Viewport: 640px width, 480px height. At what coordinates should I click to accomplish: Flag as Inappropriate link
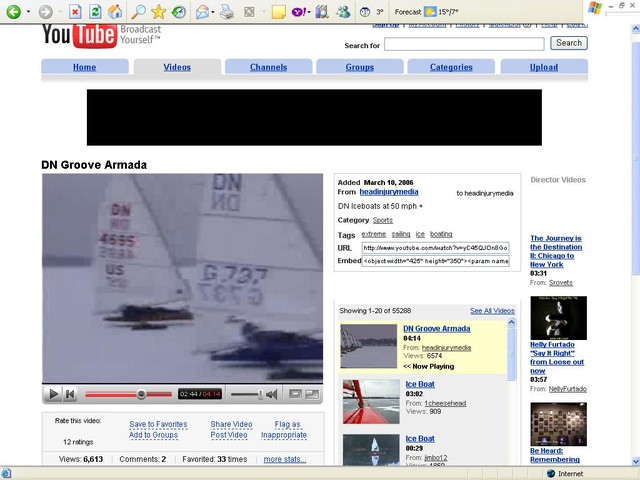(x=284, y=430)
